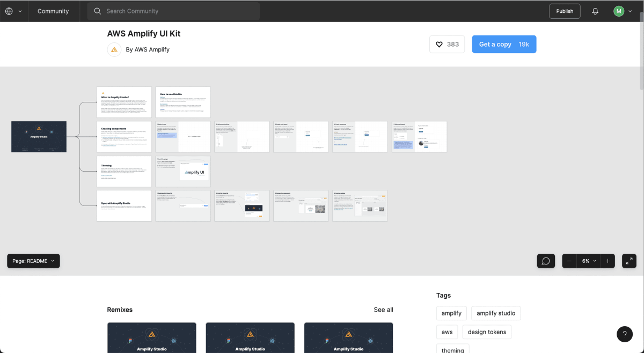Click the Amplify Studio cover frame
The width and height of the screenshot is (644, 353).
[x=39, y=136]
